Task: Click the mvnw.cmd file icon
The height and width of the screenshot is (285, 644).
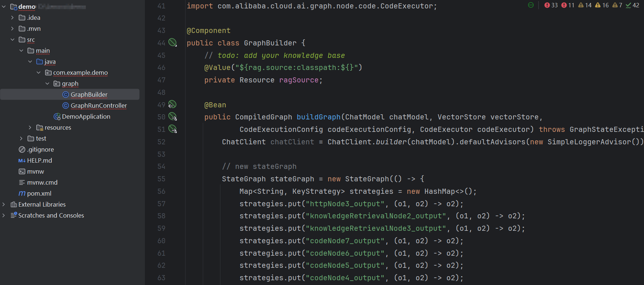Action: 22,182
